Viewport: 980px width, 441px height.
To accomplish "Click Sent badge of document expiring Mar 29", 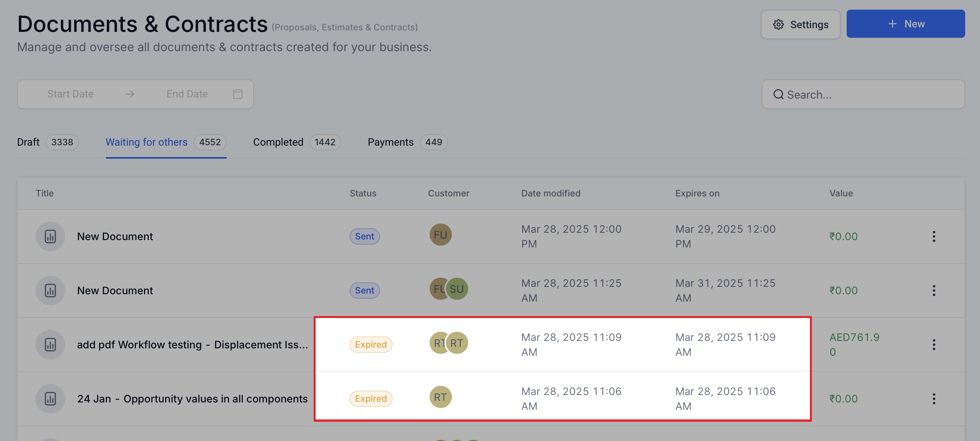I will 364,236.
